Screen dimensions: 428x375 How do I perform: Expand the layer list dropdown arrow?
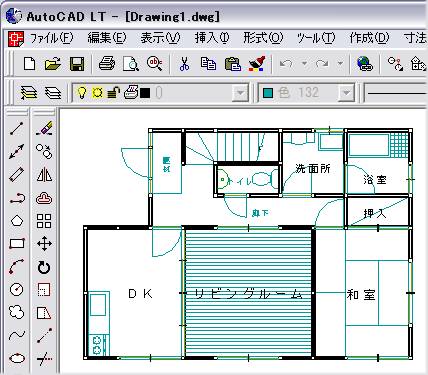[240, 93]
